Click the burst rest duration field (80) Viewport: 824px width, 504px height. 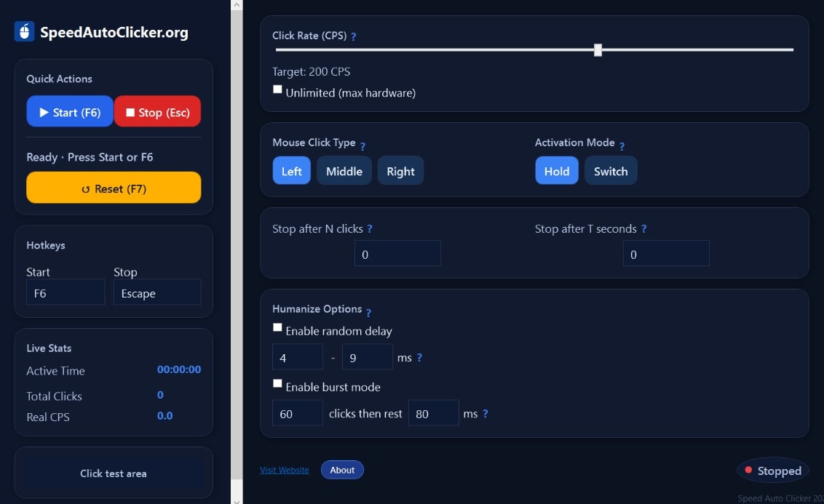click(434, 412)
